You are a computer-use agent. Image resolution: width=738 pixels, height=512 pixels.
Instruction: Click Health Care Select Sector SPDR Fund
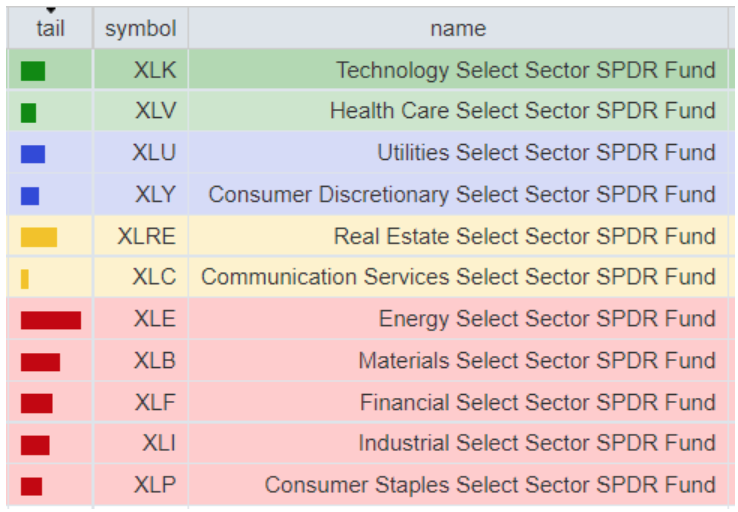[522, 111]
